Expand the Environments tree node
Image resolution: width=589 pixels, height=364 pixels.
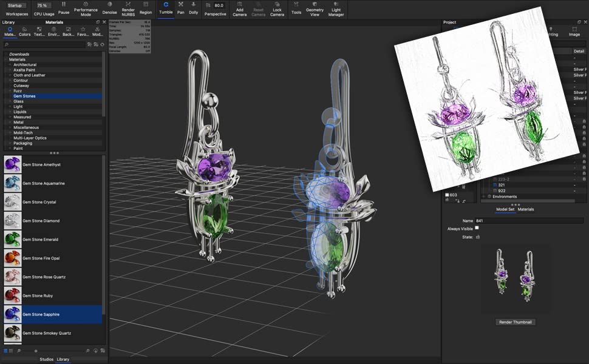(x=483, y=197)
